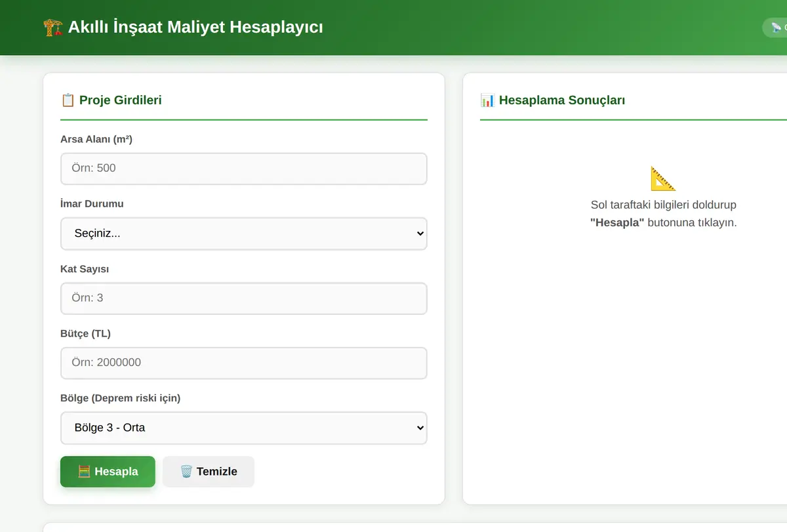This screenshot has width=787, height=532.
Task: Click the Temizle button
Action: click(209, 472)
